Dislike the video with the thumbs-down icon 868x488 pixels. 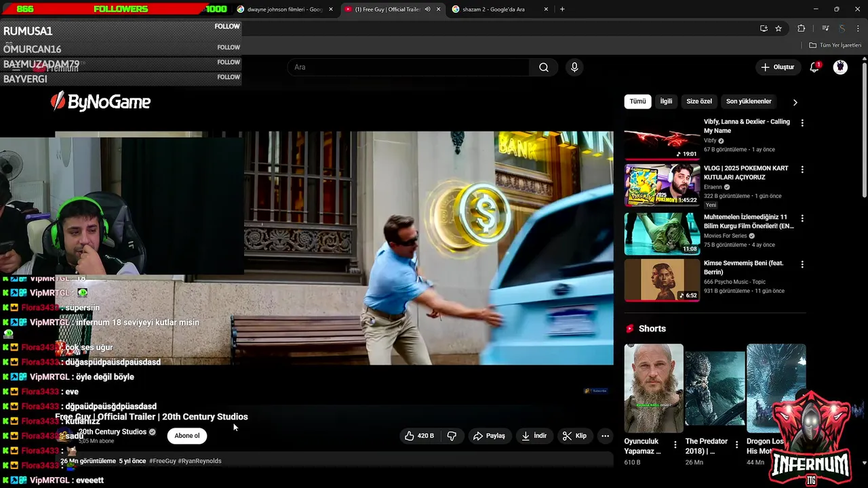[452, 436]
